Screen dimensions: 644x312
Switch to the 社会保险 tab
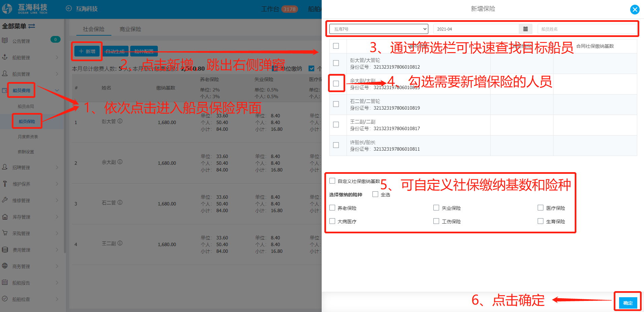[x=94, y=29]
